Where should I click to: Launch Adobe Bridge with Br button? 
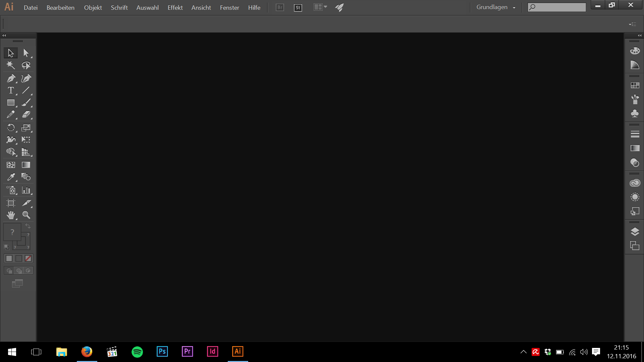(280, 7)
